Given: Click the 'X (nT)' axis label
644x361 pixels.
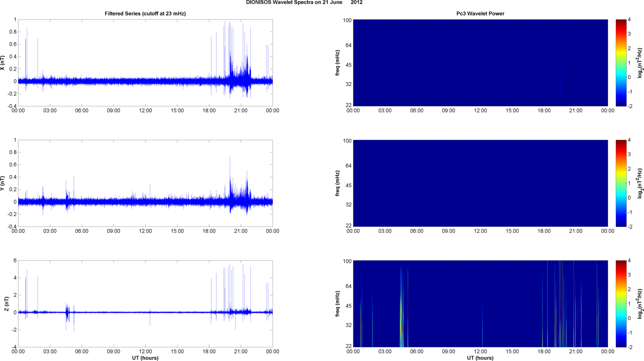Looking at the screenshot, I should (x=3, y=63).
